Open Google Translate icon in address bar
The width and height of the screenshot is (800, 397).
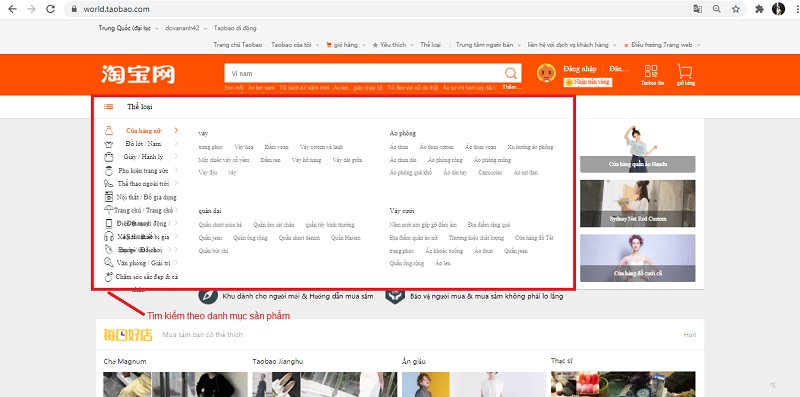coord(697,9)
